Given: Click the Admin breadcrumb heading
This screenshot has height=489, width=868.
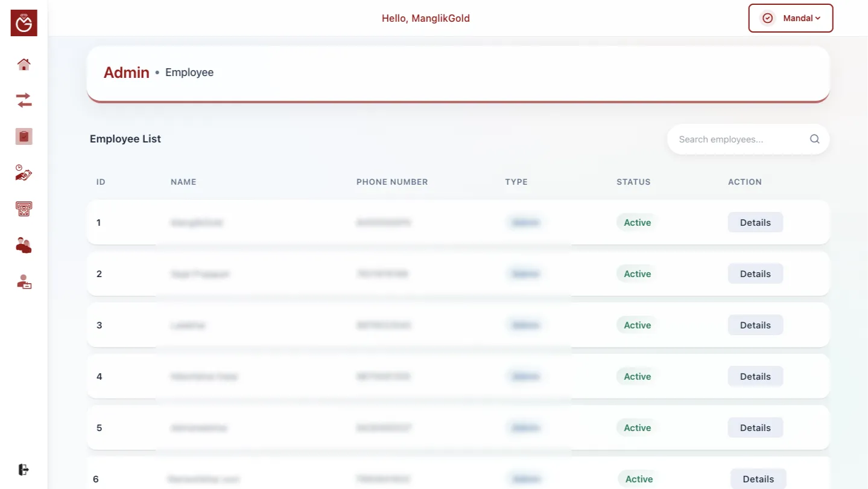Looking at the screenshot, I should click(127, 72).
